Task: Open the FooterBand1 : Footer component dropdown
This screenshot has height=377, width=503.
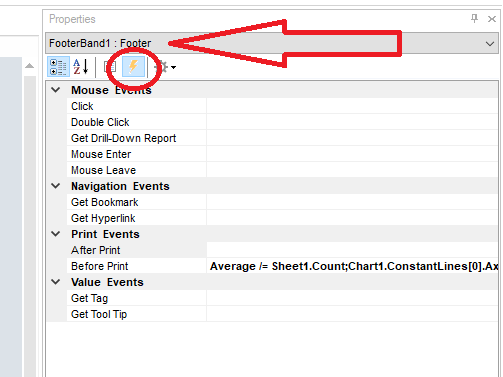Action: [272, 43]
